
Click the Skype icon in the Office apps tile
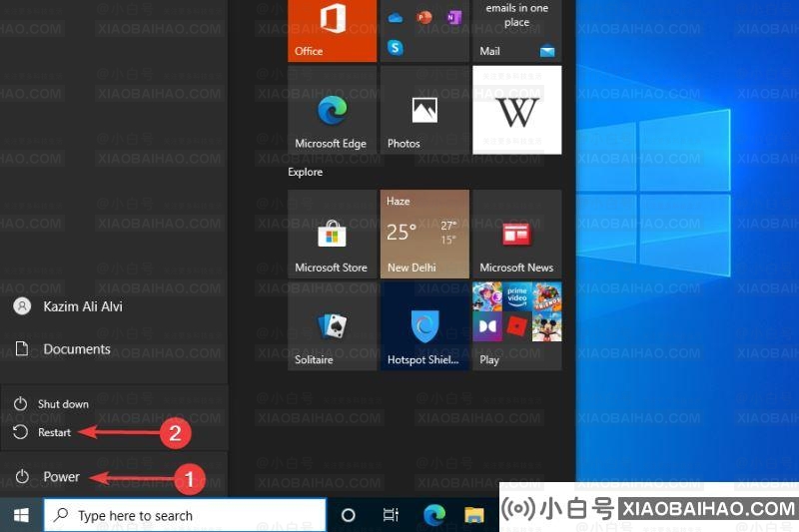395,47
